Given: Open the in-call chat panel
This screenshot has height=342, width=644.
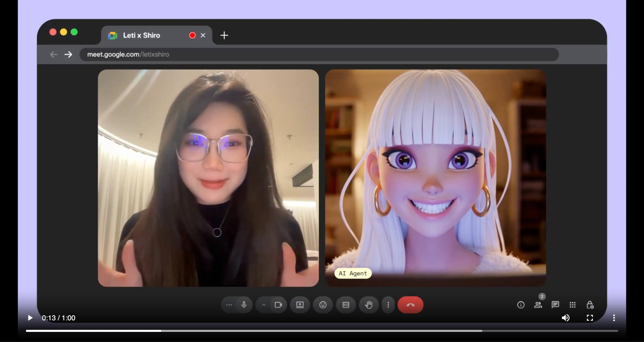Looking at the screenshot, I should point(555,305).
